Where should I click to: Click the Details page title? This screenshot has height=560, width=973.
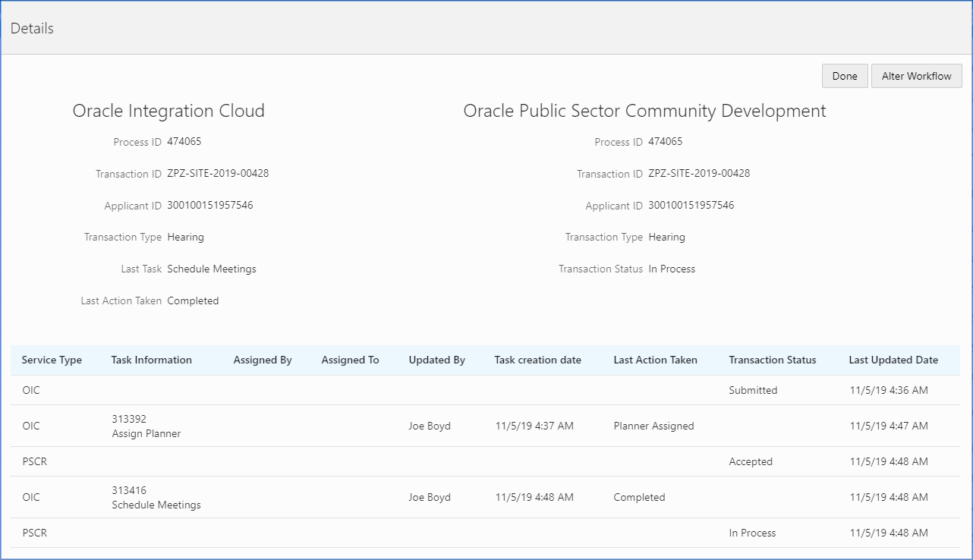pos(32,28)
